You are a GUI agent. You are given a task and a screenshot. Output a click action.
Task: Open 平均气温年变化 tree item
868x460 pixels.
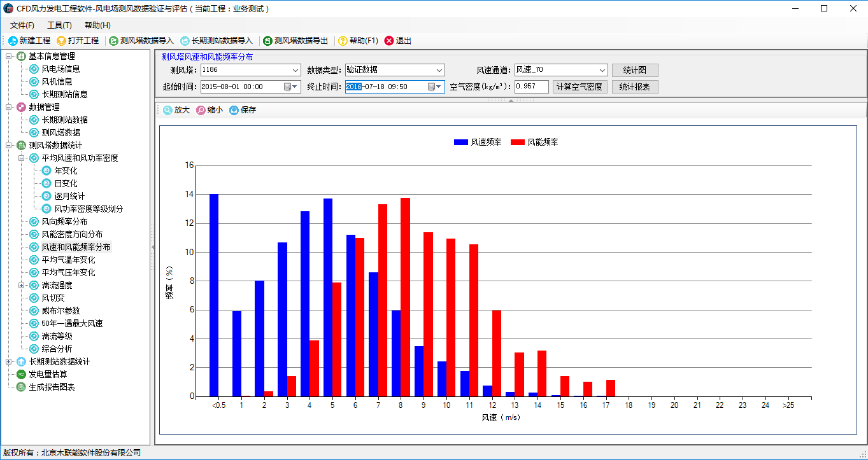pos(68,260)
